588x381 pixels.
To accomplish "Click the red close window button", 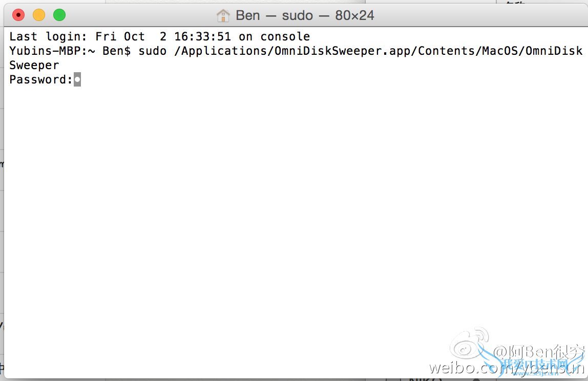I will [18, 15].
